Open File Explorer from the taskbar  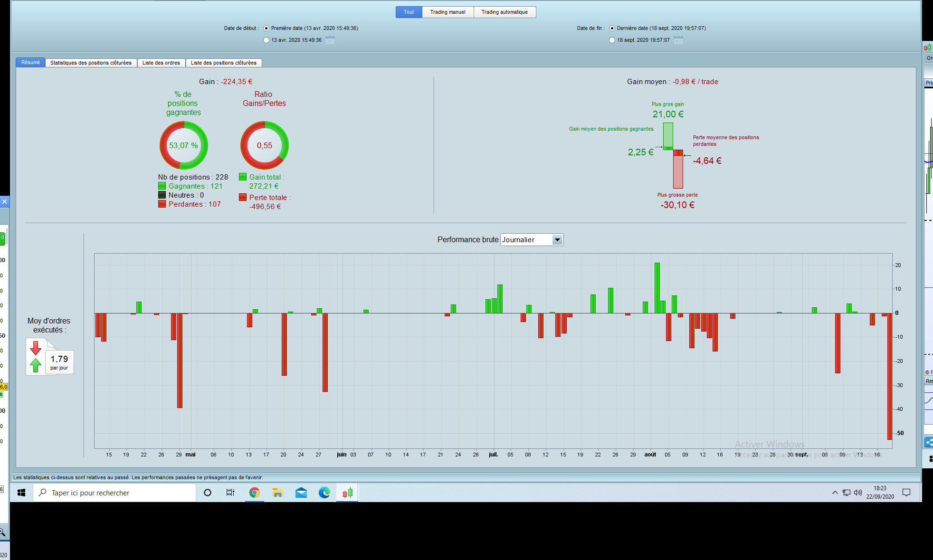pos(278,493)
